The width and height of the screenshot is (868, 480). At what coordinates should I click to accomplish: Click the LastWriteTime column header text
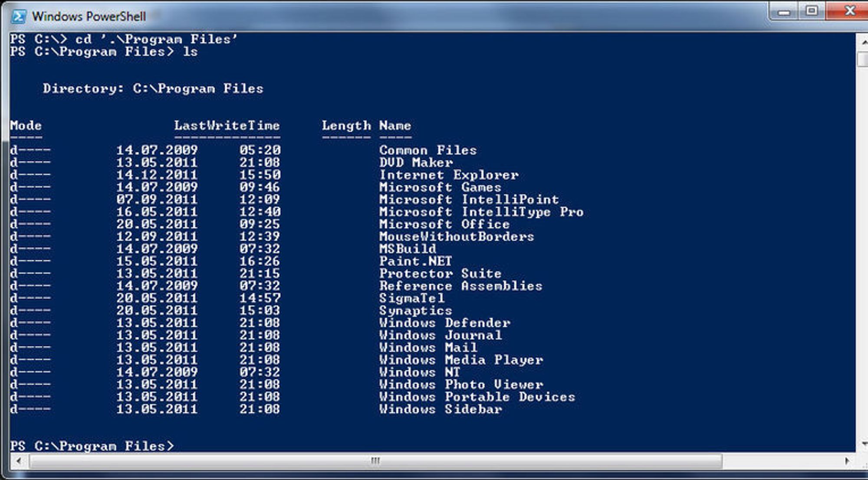coord(227,125)
